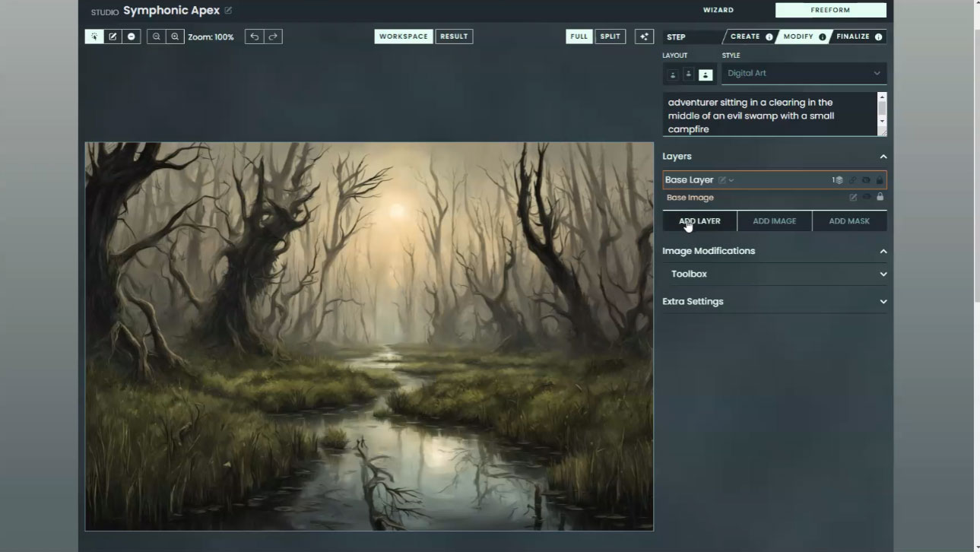Switch to the Result tab
The image size is (980, 552).
tap(454, 36)
